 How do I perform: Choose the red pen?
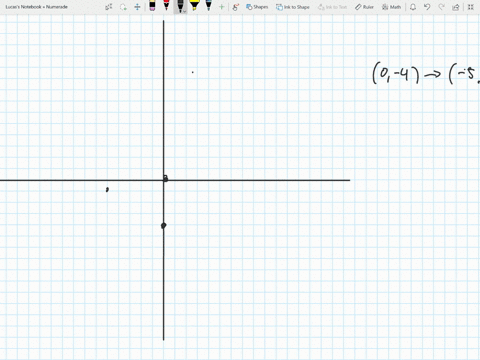pyautogui.click(x=166, y=6)
